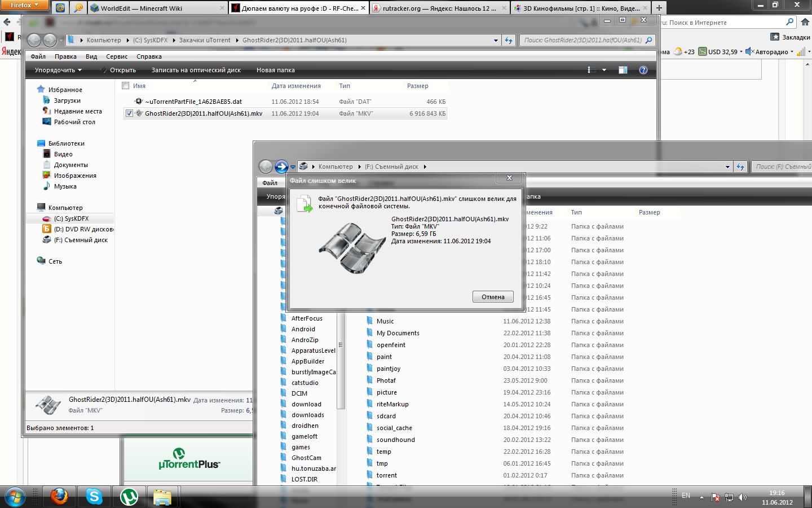The image size is (812, 508).
Task: Click the Firefox search magnifier icon
Action: point(790,22)
